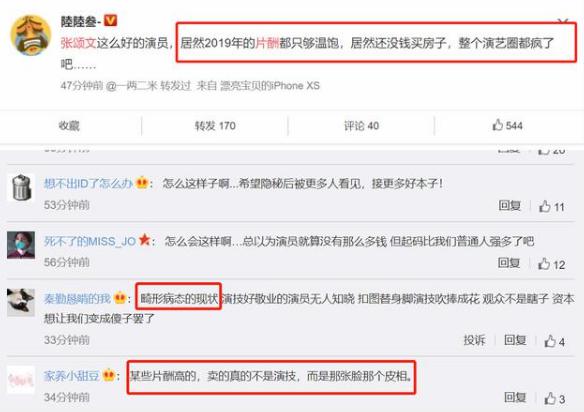Open the post author's avatar

(31, 35)
